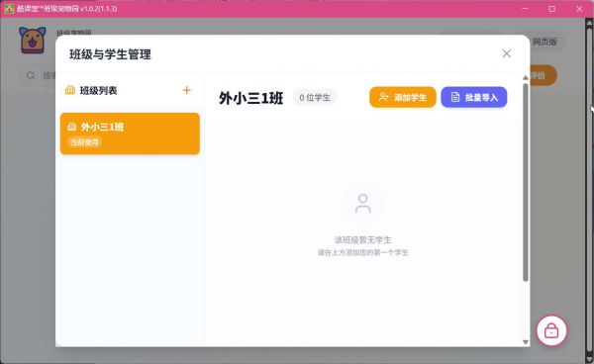The image size is (594, 364).
Task: Click the 网页版 button in background window
Action: (x=544, y=42)
